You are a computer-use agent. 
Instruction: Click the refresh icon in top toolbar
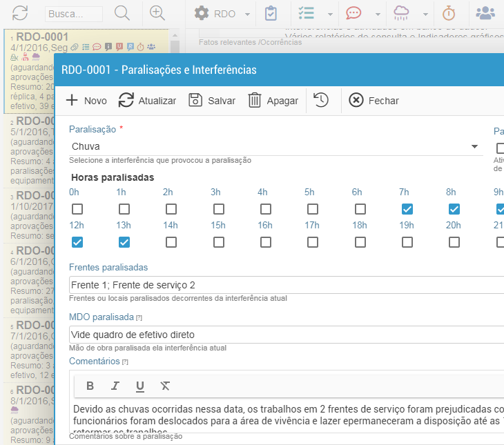point(21,13)
